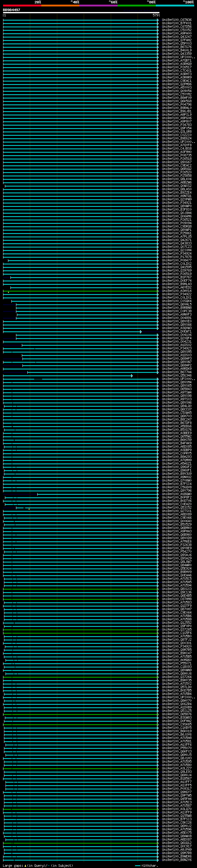
Task: Select the UniRef100_P26517 entry
Action: coord(177,67)
